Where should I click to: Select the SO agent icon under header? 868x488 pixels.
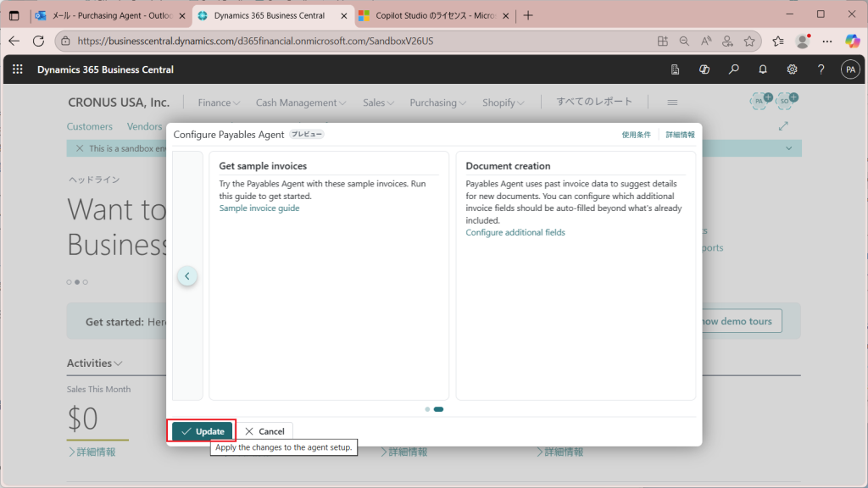(786, 101)
